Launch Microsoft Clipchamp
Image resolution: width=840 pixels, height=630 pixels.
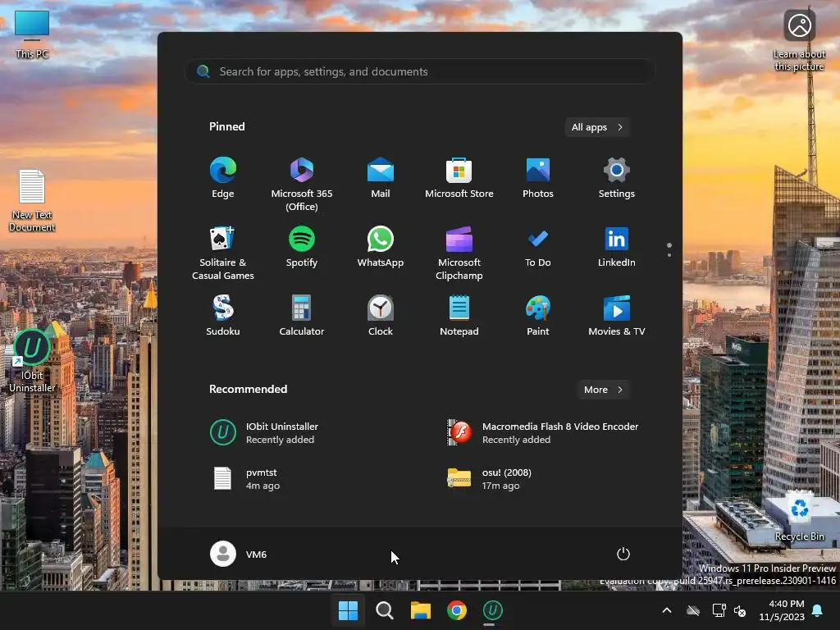pyautogui.click(x=459, y=253)
